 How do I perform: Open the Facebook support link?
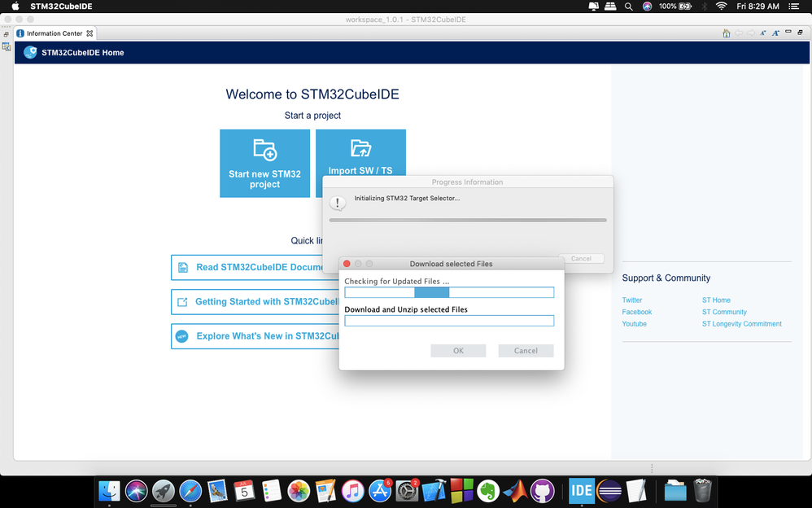[x=636, y=312]
